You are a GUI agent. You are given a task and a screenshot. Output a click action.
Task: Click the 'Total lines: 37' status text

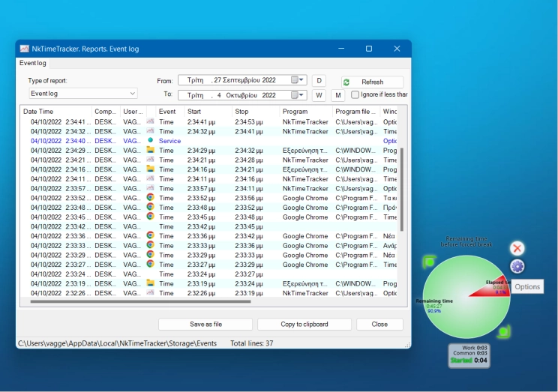click(251, 343)
